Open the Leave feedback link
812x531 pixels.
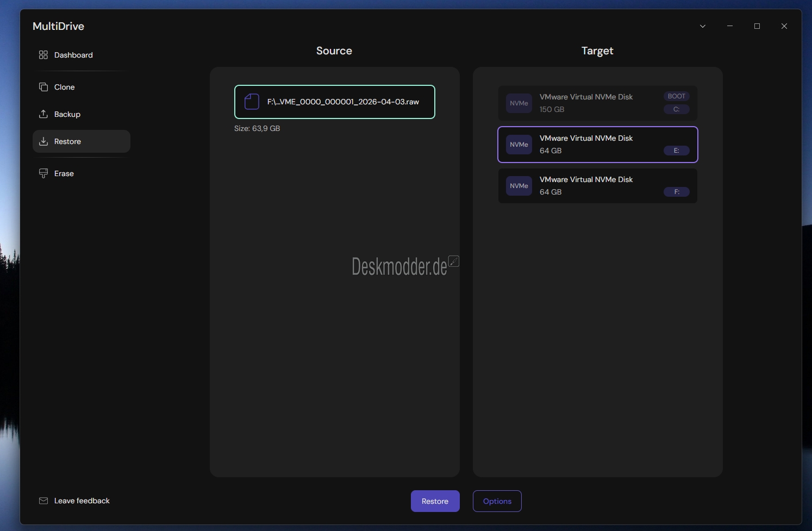[82, 501]
